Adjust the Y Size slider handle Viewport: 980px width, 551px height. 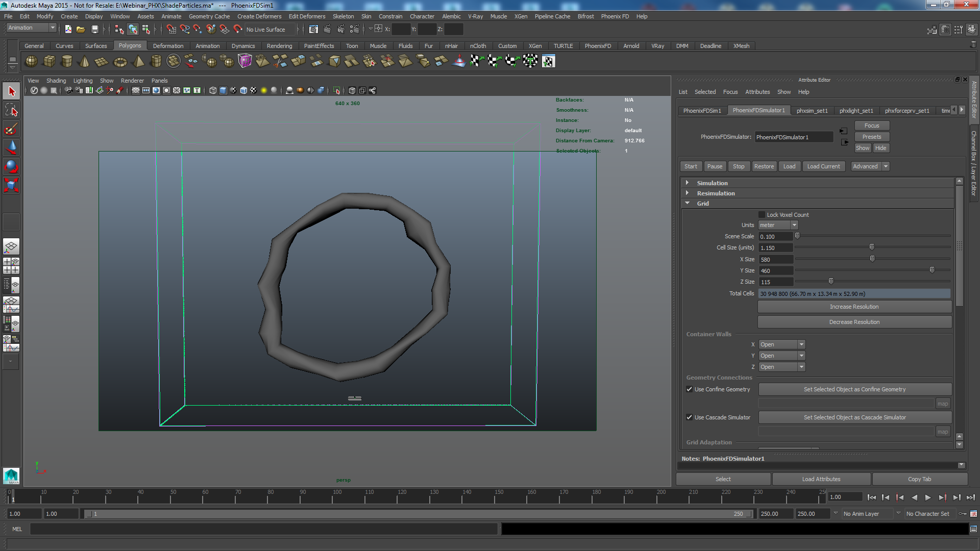(932, 269)
